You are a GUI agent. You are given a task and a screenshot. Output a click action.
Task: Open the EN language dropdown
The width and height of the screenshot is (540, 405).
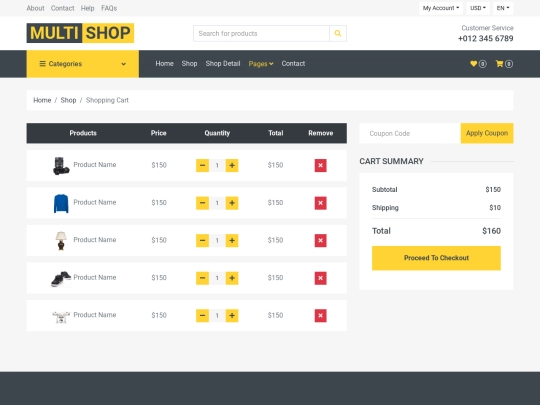503,8
